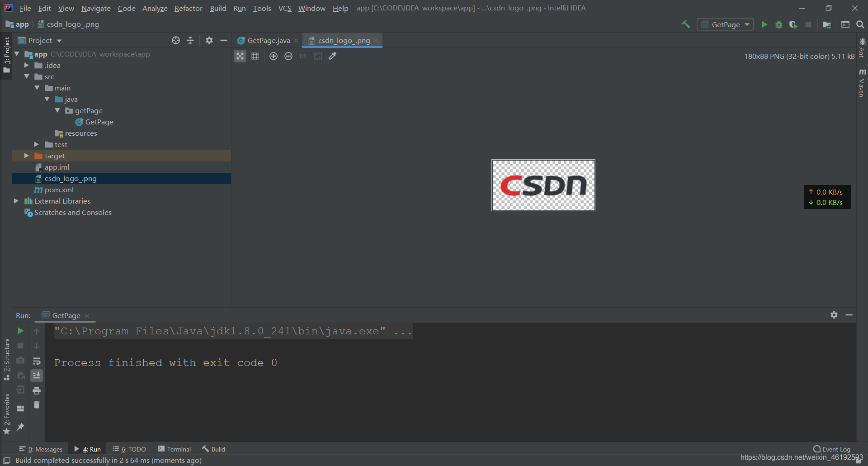Toggle tool window bars icon in status bar
868x466 pixels.
tap(7, 460)
